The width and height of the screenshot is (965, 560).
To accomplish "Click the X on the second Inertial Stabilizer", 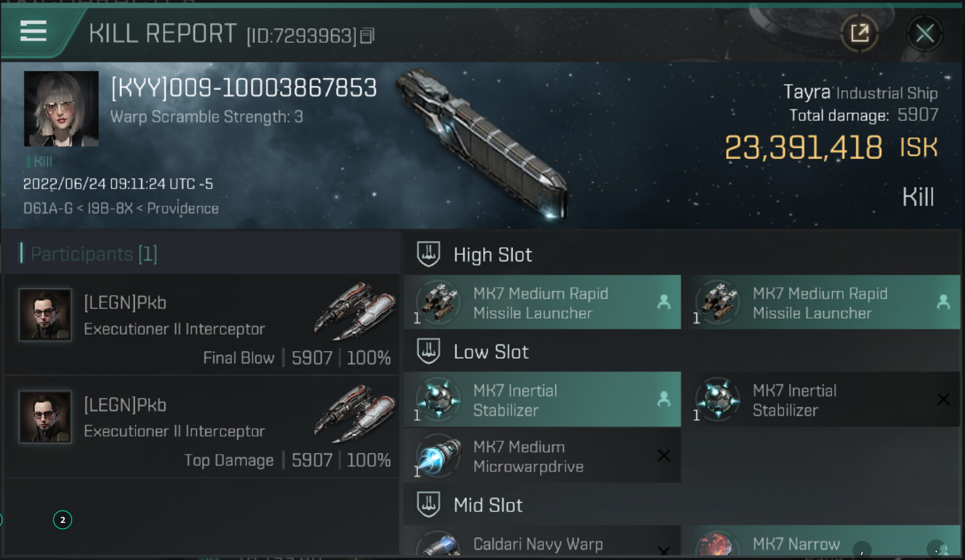I will [x=943, y=400].
